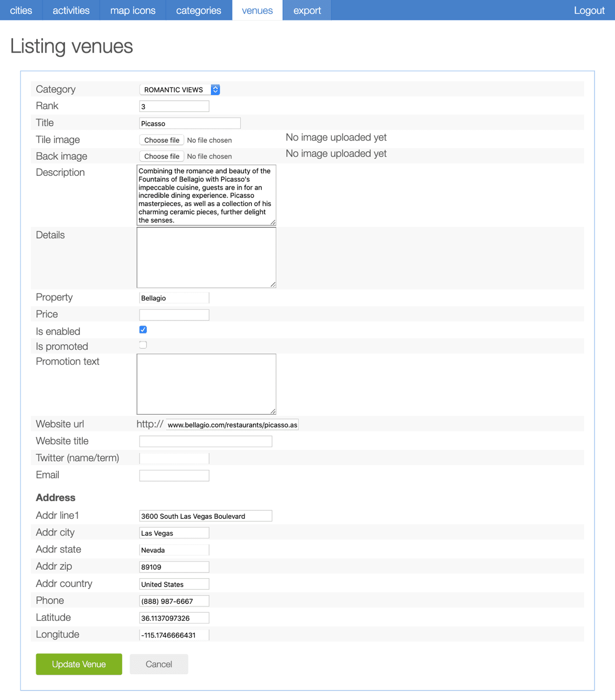Image resolution: width=615 pixels, height=700 pixels.
Task: Click the empty Details text area
Action: click(x=206, y=257)
